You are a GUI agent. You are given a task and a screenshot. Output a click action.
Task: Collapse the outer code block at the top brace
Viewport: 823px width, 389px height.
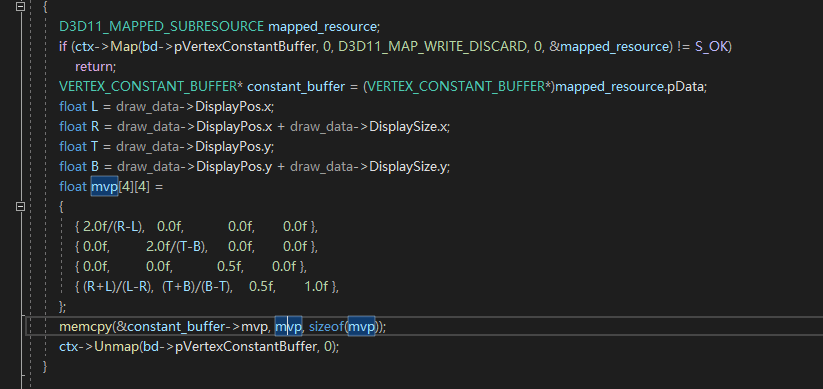20,7
